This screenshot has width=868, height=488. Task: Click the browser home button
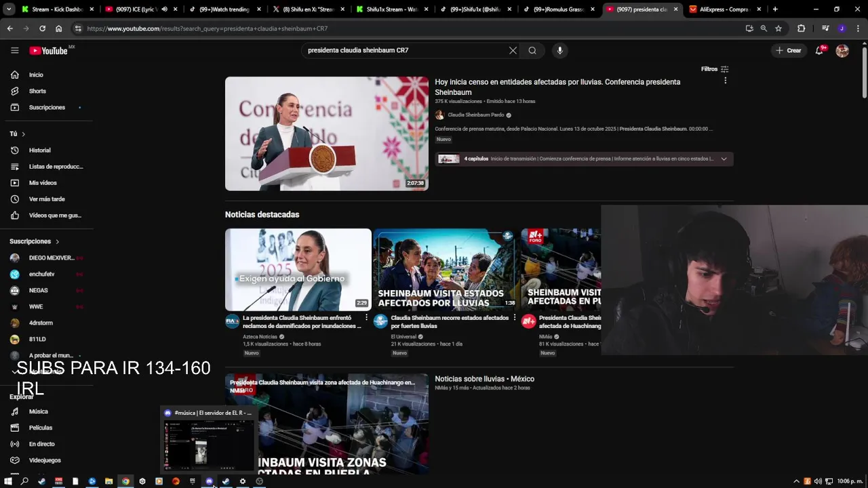click(x=58, y=28)
